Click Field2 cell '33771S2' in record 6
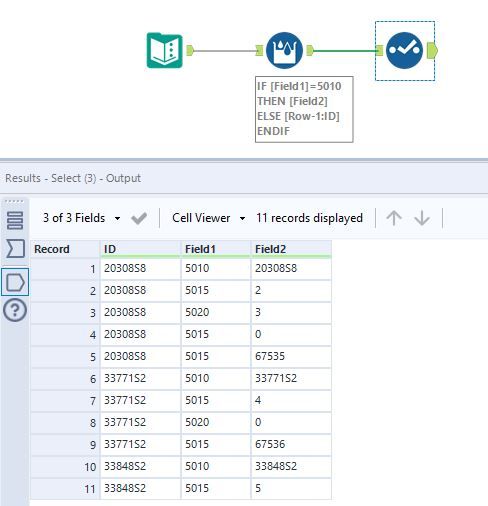This screenshot has width=488, height=506. tap(291, 379)
